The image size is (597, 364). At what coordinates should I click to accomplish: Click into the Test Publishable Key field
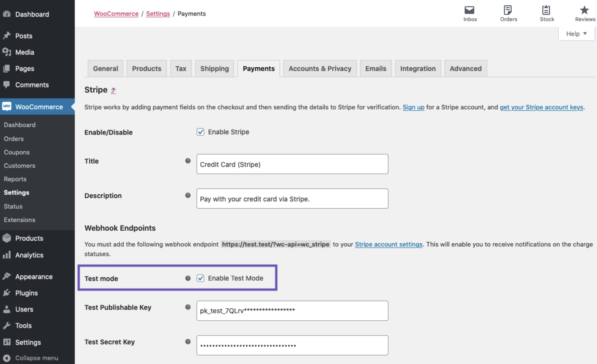click(x=292, y=311)
